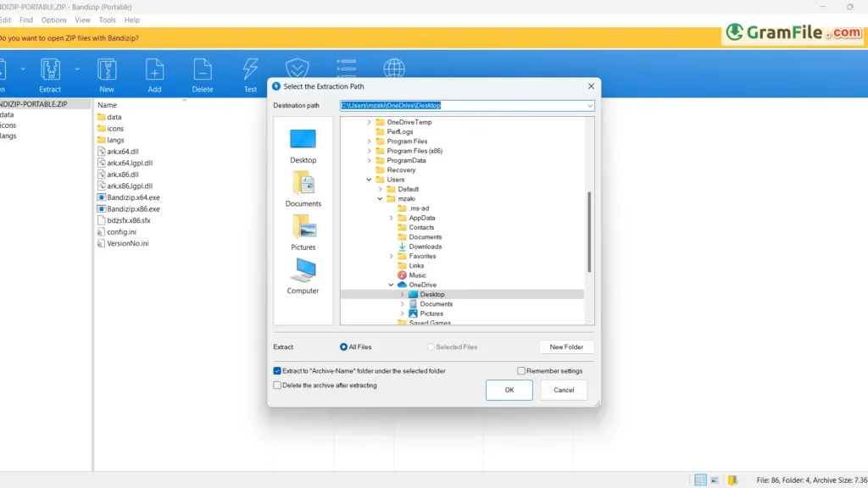
Task: Select the data folder in file list
Action: pyautogui.click(x=109, y=117)
